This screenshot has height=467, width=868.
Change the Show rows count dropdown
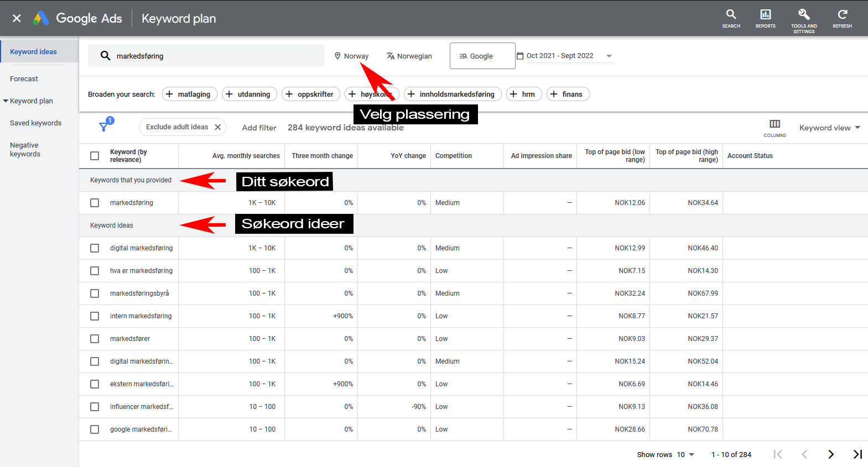point(685,454)
